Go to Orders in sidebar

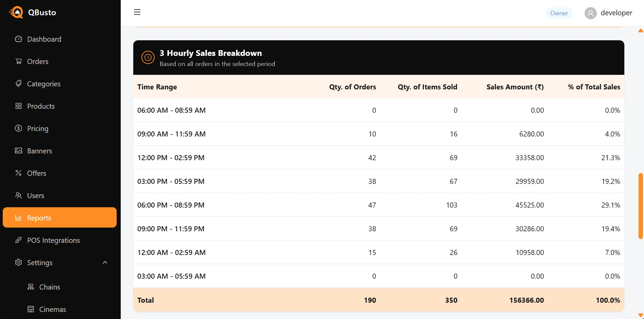(x=60, y=61)
